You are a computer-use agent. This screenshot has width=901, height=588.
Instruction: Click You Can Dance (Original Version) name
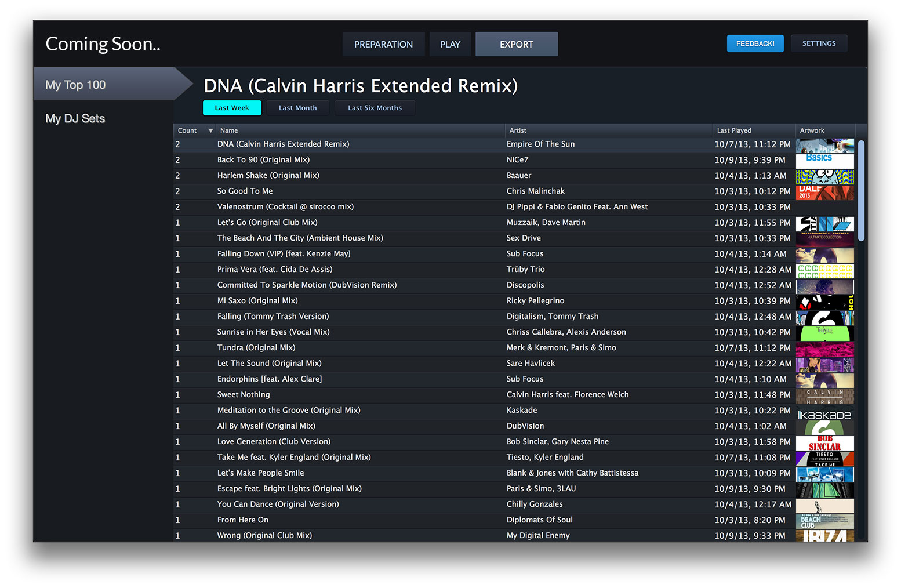pos(278,504)
